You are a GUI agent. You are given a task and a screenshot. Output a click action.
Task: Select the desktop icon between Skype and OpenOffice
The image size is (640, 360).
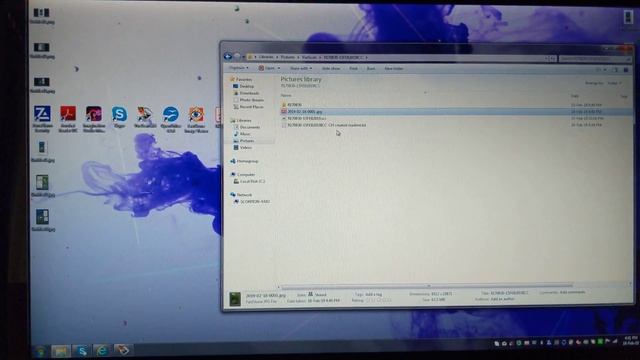point(145,117)
